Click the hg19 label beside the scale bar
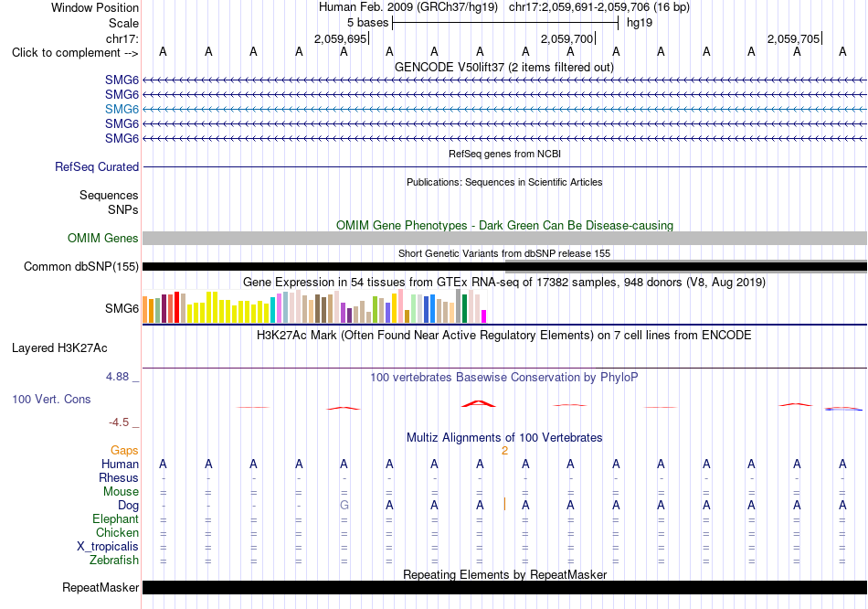The width and height of the screenshot is (868, 609). [640, 23]
